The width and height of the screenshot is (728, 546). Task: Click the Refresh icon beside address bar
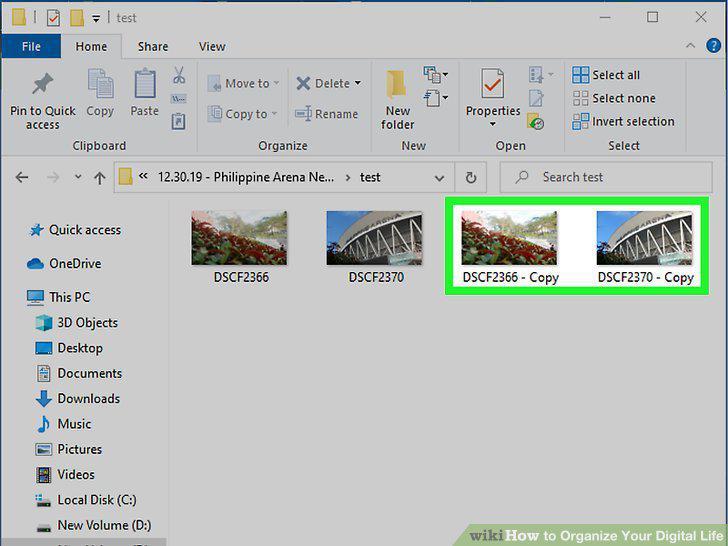471,177
